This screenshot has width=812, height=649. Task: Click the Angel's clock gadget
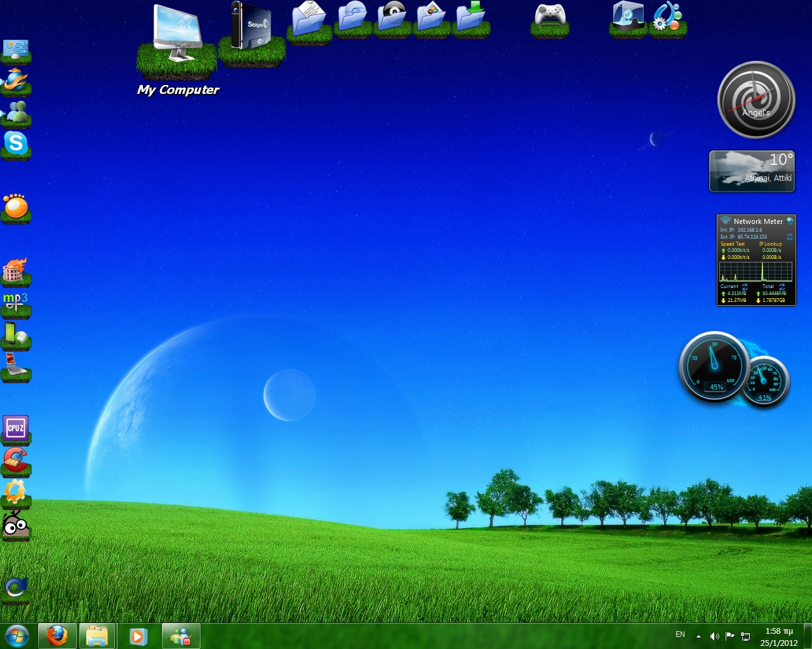tap(756, 100)
